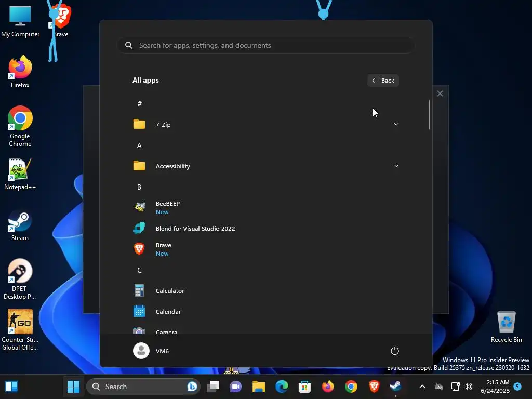Open Chrome from the taskbar
This screenshot has height=399, width=532.
[351, 387]
